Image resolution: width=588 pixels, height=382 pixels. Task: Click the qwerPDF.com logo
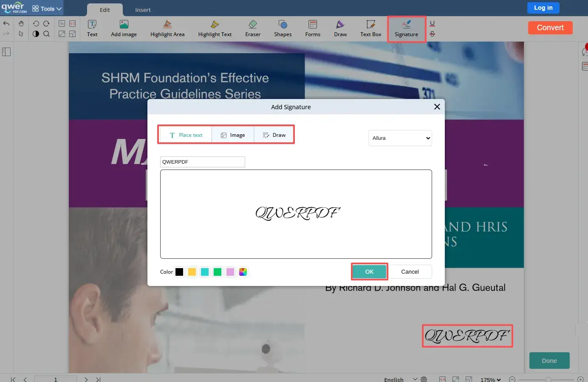(14, 8)
